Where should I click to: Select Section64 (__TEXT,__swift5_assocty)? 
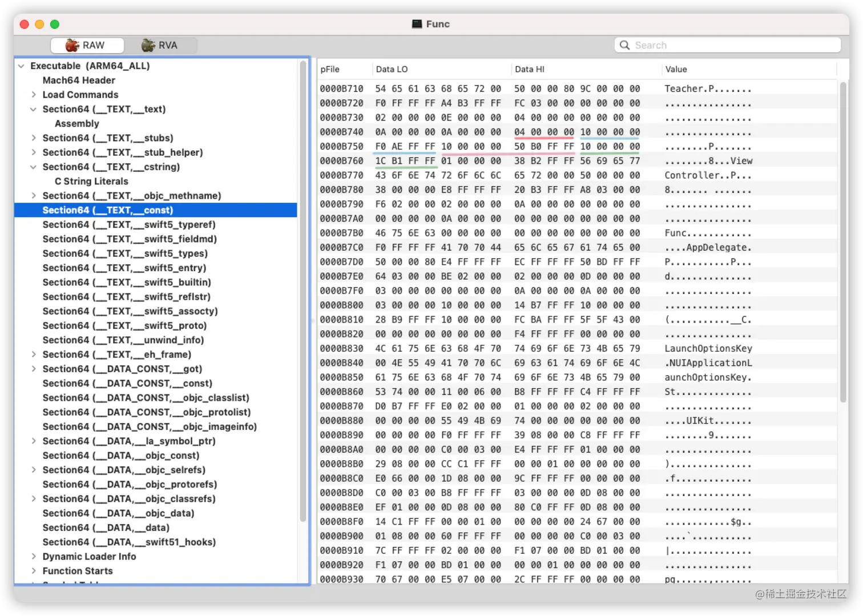tap(130, 311)
